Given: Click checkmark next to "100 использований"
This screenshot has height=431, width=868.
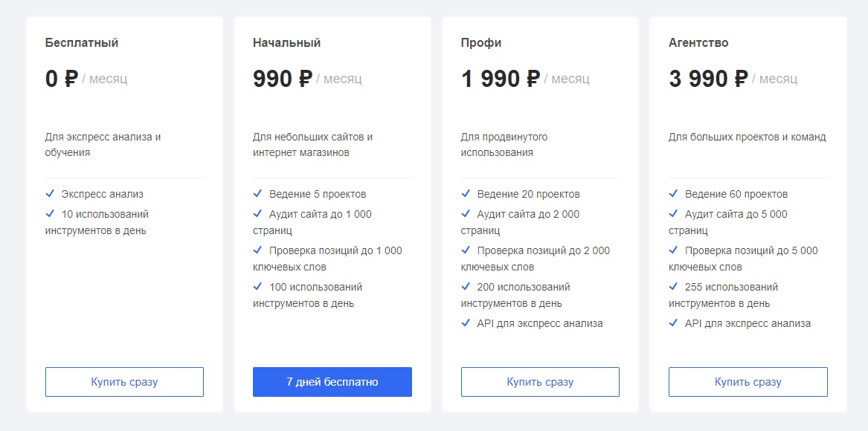Looking at the screenshot, I should (x=257, y=286).
